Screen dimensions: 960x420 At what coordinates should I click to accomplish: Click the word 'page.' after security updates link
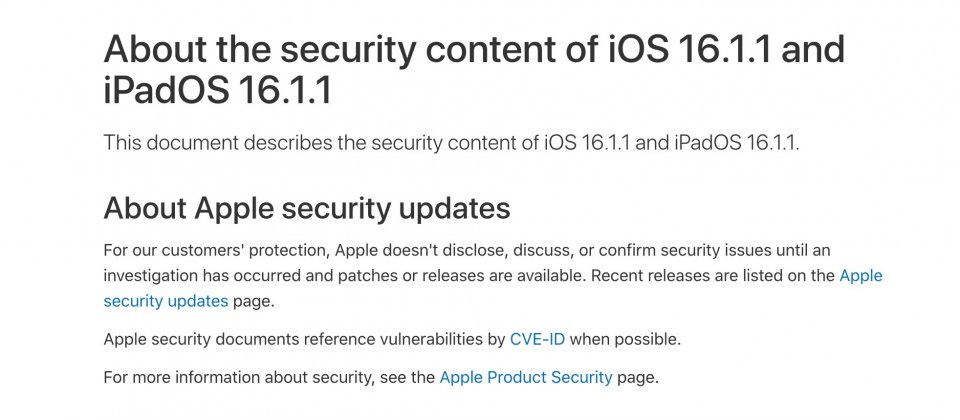253,302
